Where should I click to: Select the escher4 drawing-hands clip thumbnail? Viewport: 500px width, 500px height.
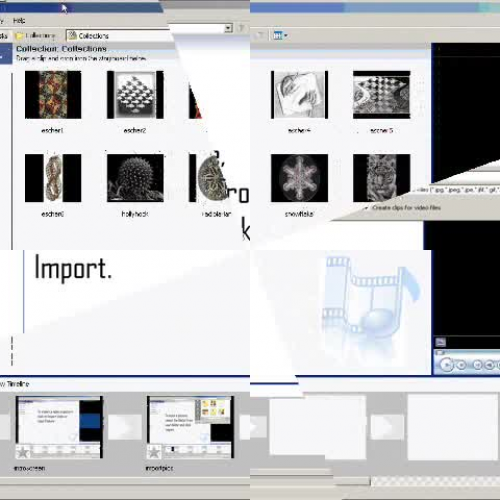click(x=299, y=95)
